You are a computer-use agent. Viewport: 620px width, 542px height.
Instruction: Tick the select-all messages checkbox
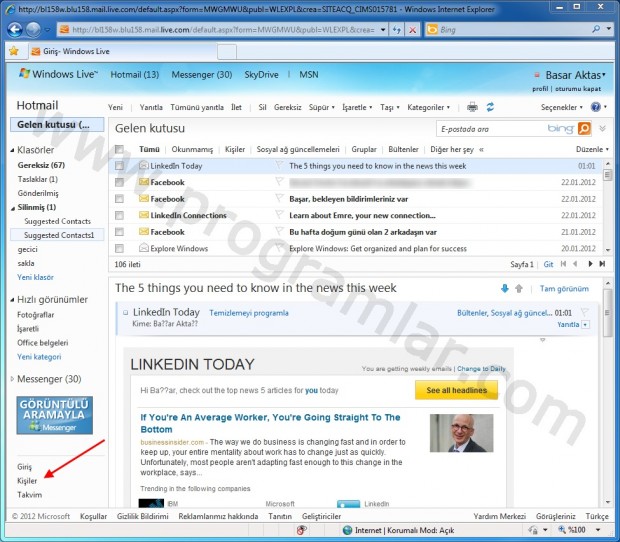point(119,149)
